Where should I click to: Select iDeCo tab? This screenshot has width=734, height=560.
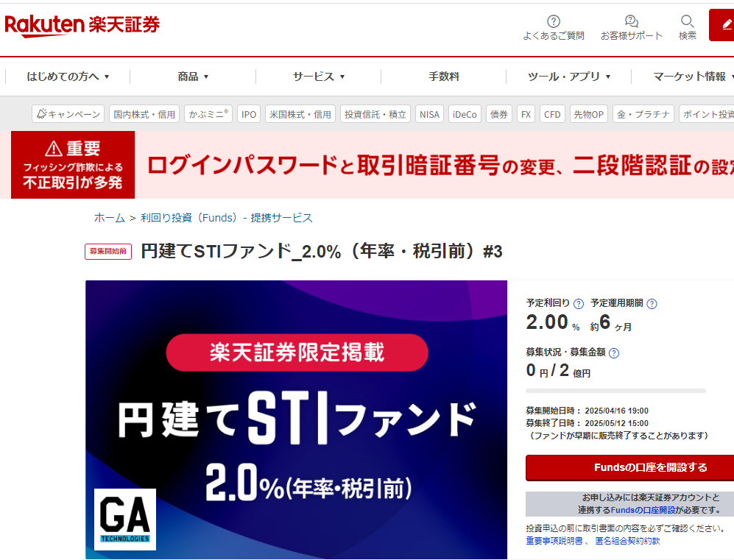pos(465,113)
